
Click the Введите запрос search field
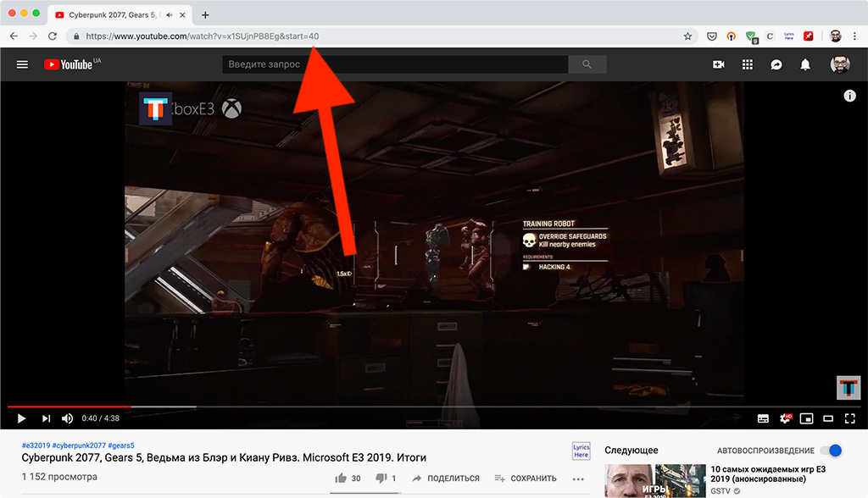pyautogui.click(x=395, y=64)
